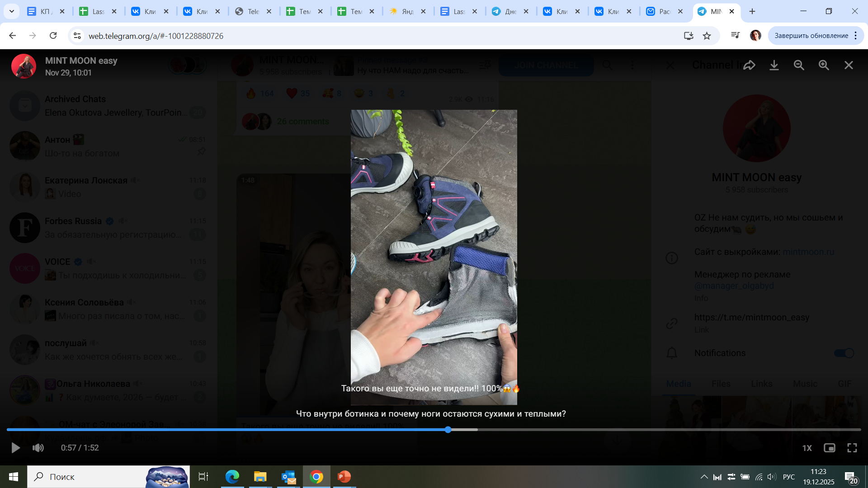Open Chrome menu three dots
Viewport: 868px width, 488px height.
856,36
